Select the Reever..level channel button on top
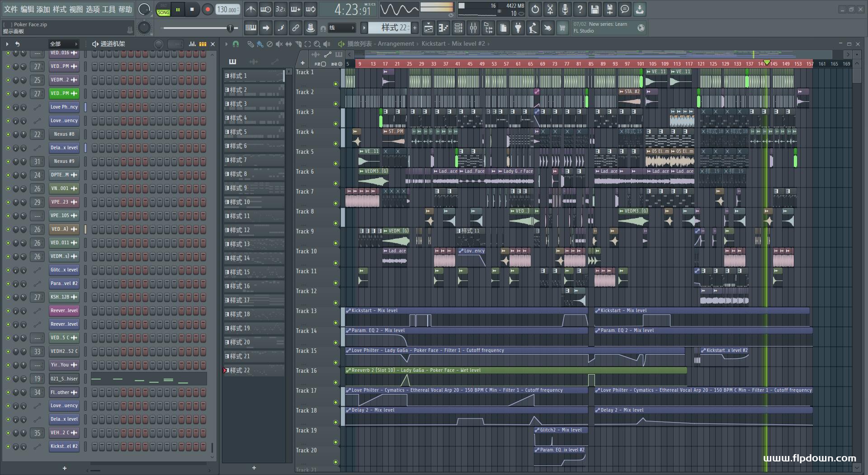Screen dimensions: 868x475 click(x=64, y=311)
